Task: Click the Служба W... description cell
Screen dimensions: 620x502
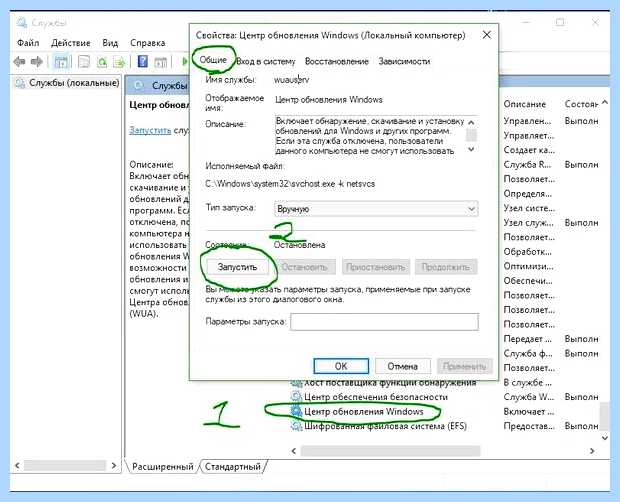Action: point(528,397)
